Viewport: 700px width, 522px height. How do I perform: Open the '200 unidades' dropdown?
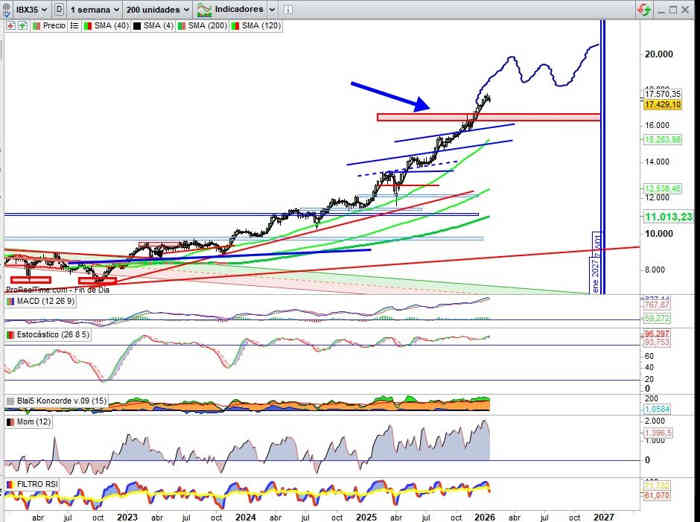click(x=158, y=8)
